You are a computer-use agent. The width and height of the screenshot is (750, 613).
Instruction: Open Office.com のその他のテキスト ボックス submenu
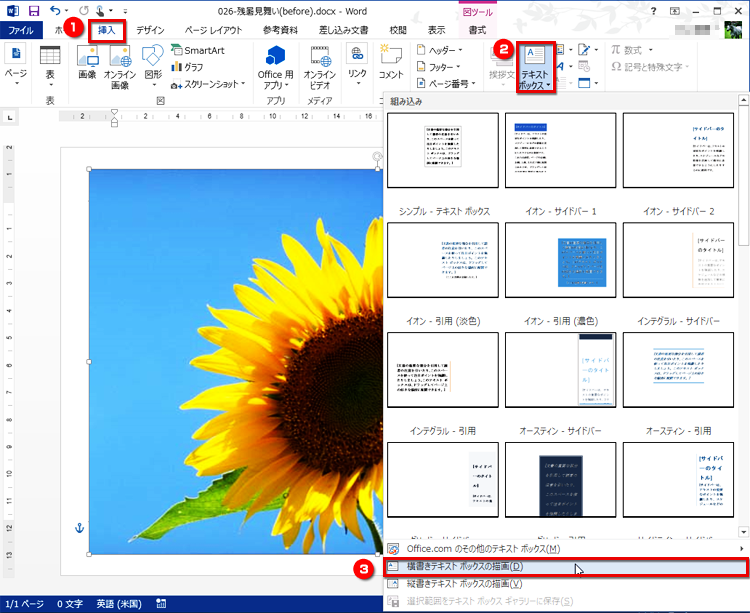566,549
